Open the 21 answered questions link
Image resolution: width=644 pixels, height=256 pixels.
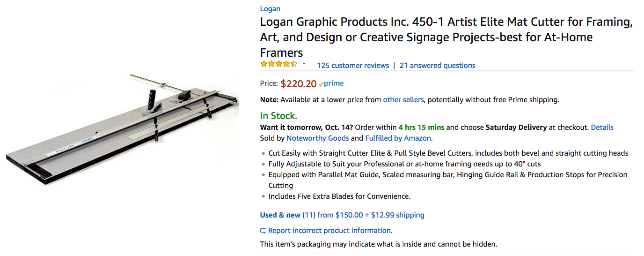[x=437, y=66]
